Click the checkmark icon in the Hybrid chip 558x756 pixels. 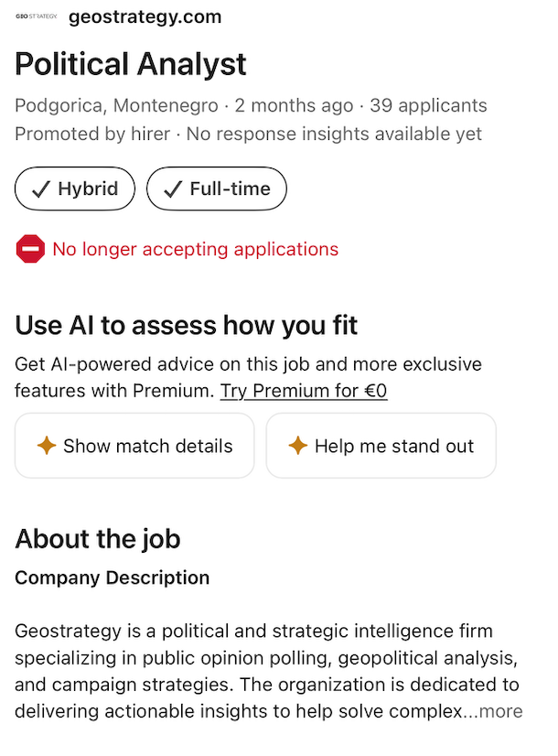41,189
